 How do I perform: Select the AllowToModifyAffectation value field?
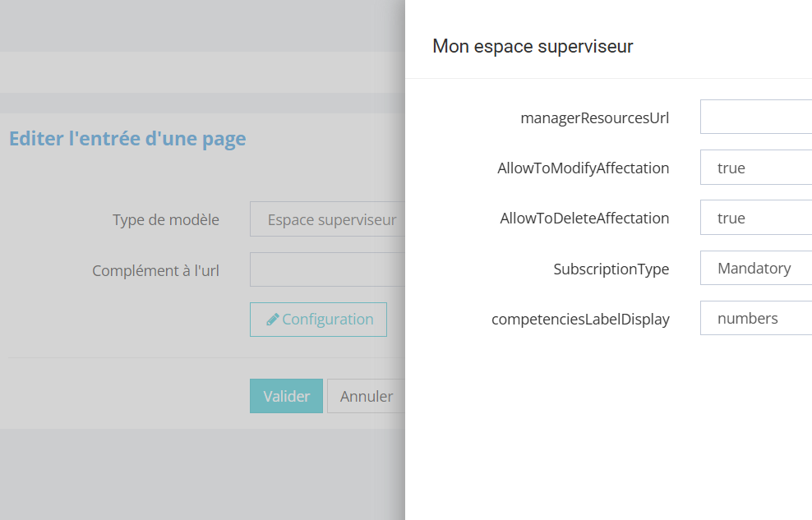(x=756, y=168)
